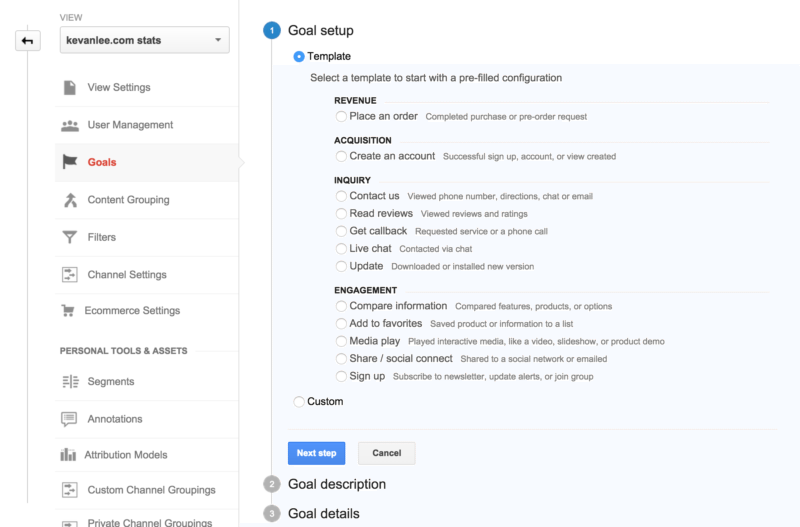Image resolution: width=800 pixels, height=527 pixels.
Task: Click the Next step button
Action: coord(316,453)
